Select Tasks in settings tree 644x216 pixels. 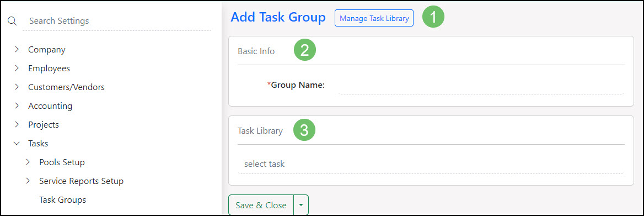point(38,144)
